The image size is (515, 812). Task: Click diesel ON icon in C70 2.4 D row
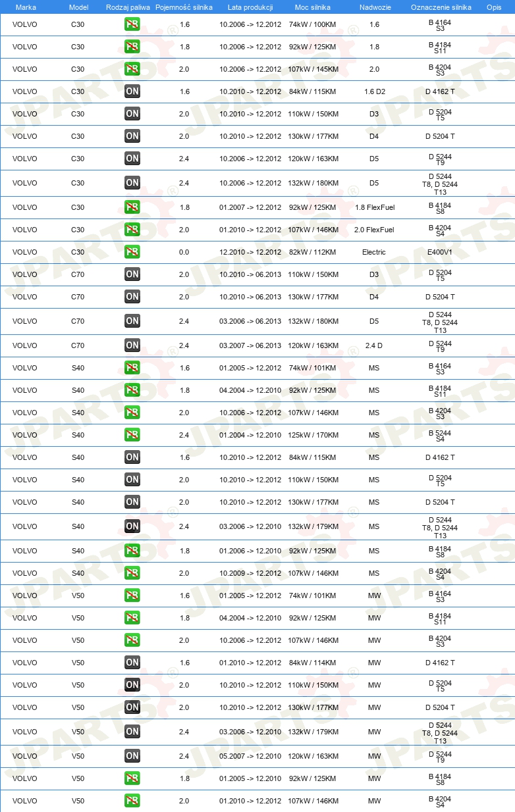(132, 345)
